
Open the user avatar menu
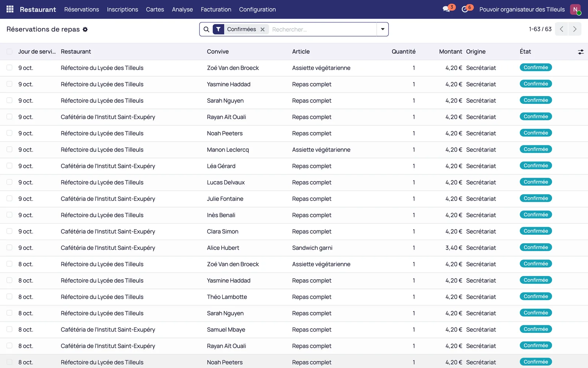[575, 9]
